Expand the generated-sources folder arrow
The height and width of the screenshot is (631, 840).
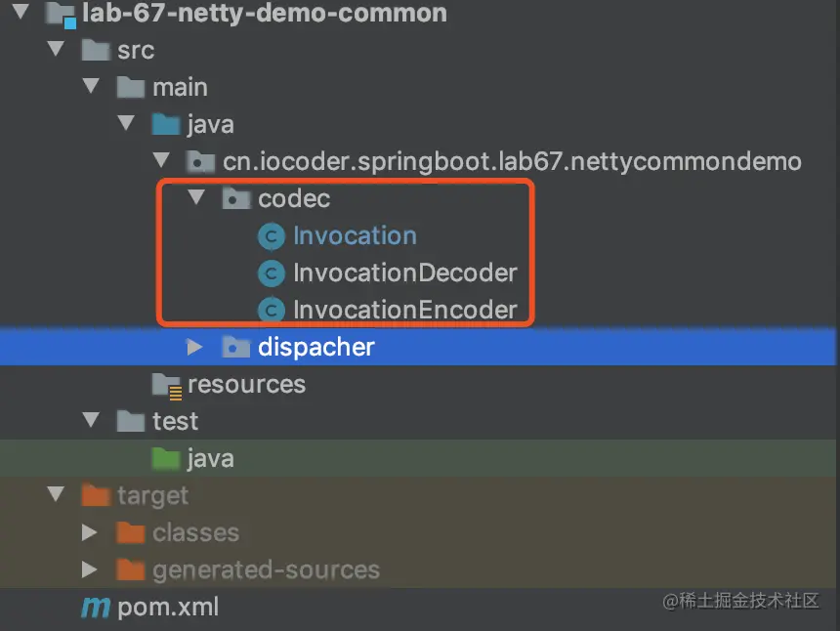90,569
